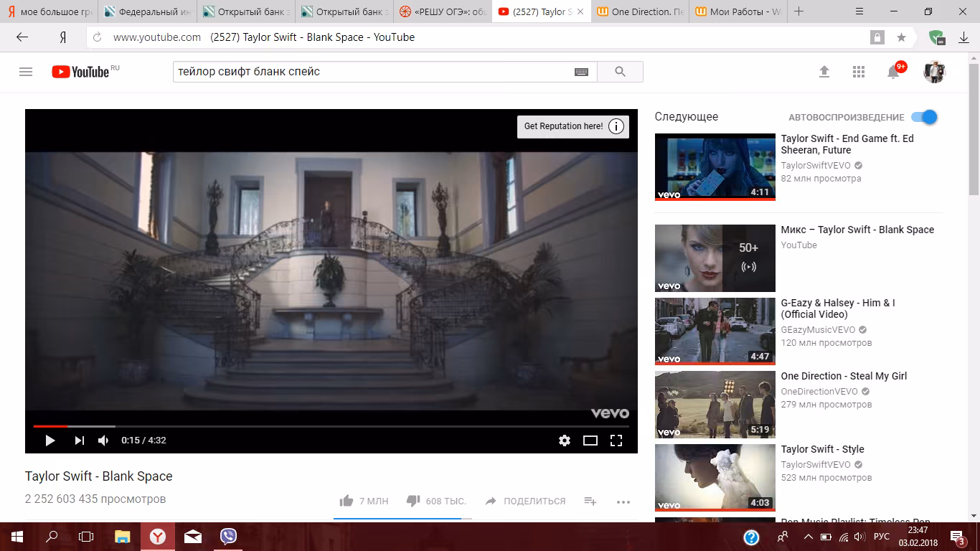
Task: Open the YouTube guide hamburger menu
Action: click(x=26, y=72)
